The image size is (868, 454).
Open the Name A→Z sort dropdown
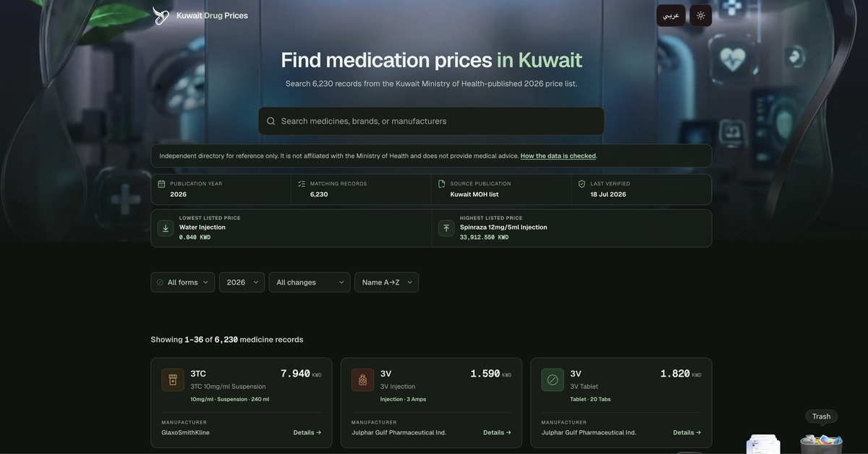pyautogui.click(x=386, y=282)
